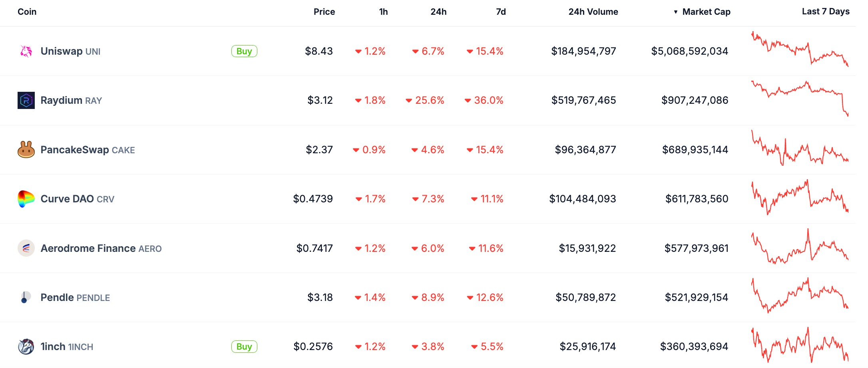Open the Raydium RAY coin page link

pos(71,100)
